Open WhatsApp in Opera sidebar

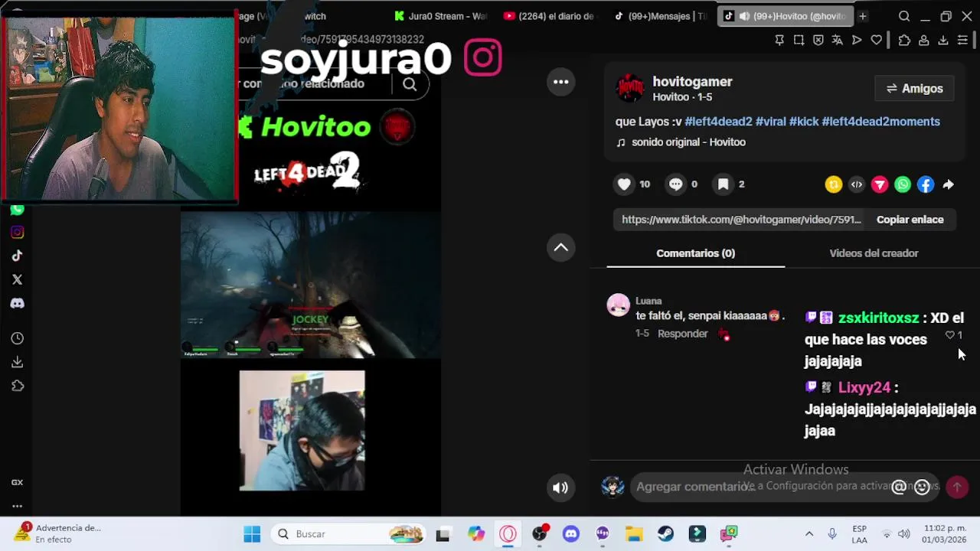[18, 209]
